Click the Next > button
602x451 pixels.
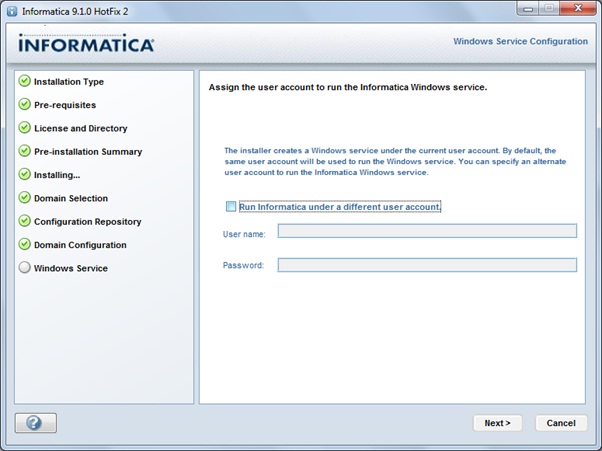coord(497,423)
